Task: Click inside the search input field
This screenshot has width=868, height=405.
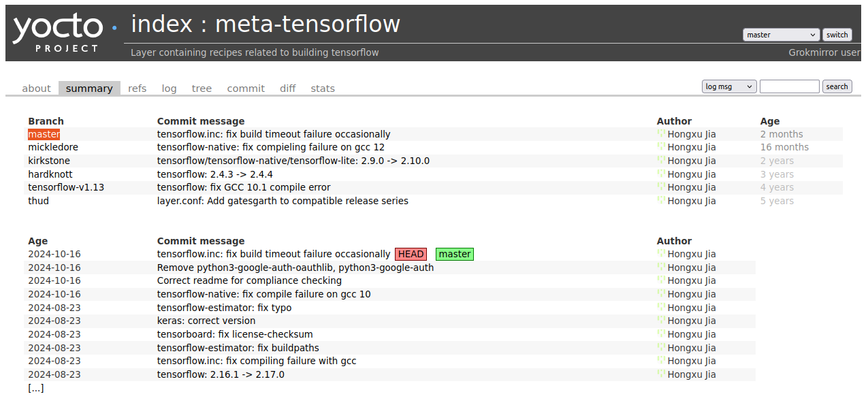Action: 789,86
